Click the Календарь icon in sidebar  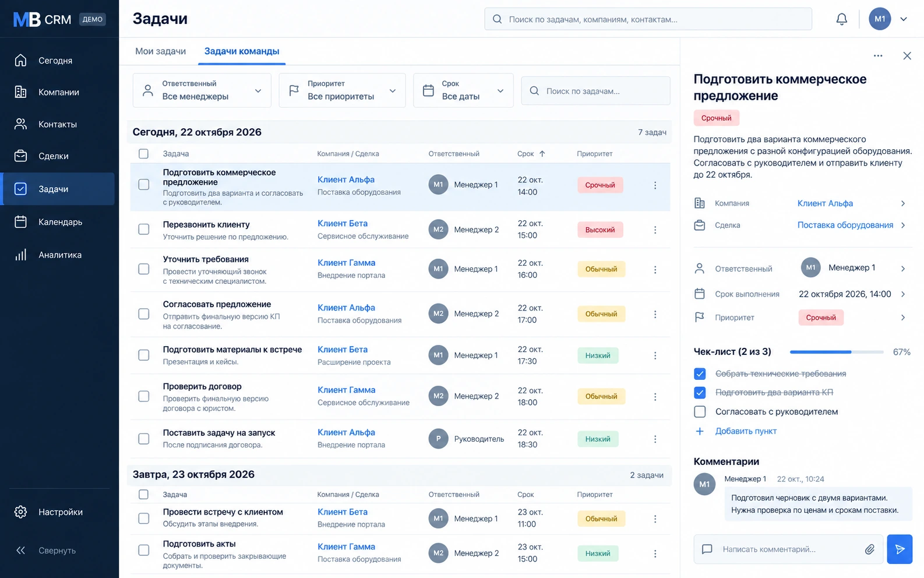[x=20, y=222]
